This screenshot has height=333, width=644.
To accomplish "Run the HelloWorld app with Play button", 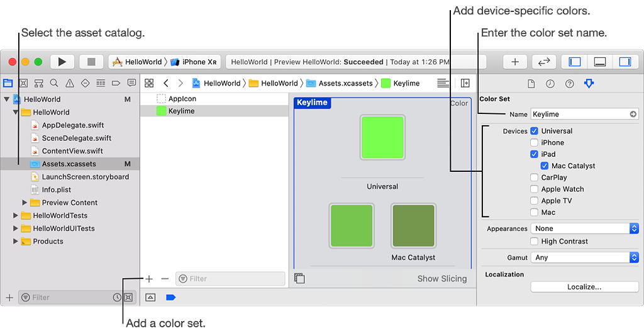I will click(62, 62).
